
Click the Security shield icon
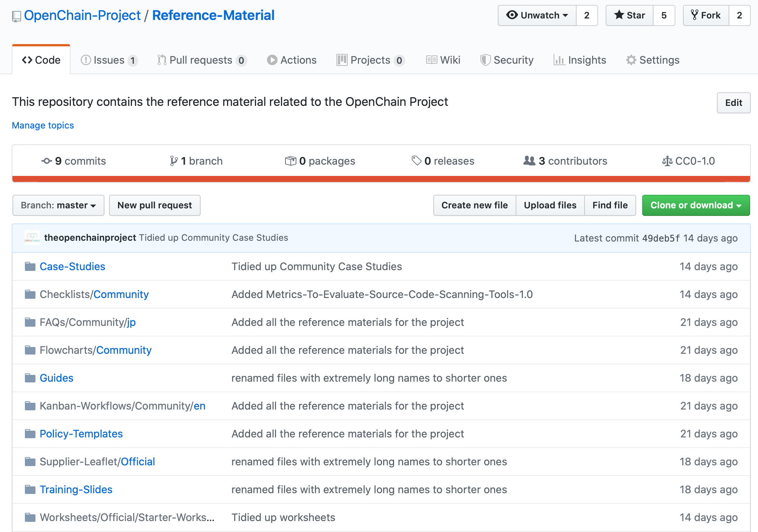485,60
